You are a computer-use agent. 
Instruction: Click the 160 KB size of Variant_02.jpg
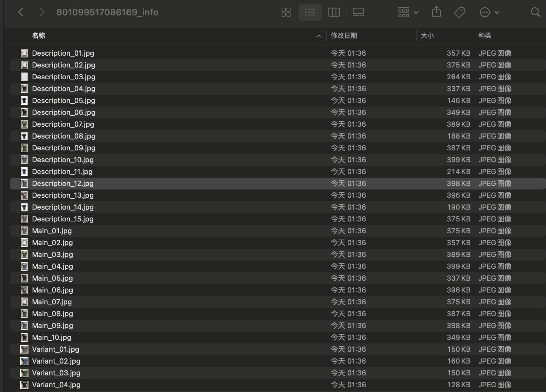click(x=459, y=361)
